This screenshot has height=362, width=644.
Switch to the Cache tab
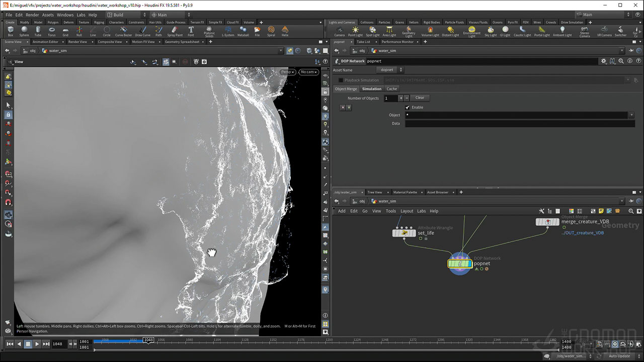point(391,89)
